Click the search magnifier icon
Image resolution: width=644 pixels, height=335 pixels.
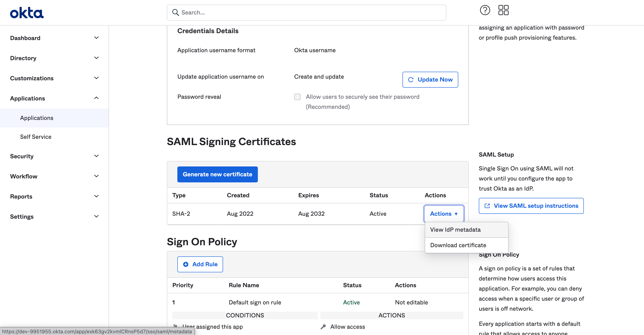point(175,13)
